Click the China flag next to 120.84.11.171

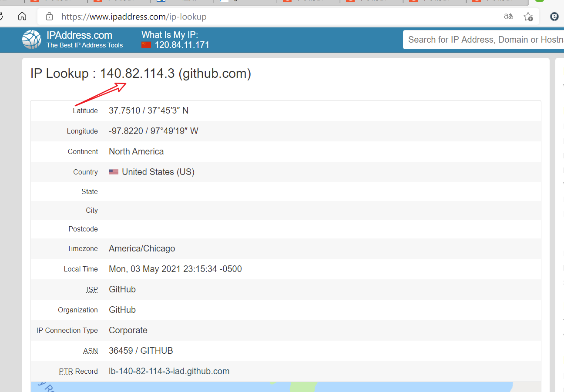pos(146,45)
